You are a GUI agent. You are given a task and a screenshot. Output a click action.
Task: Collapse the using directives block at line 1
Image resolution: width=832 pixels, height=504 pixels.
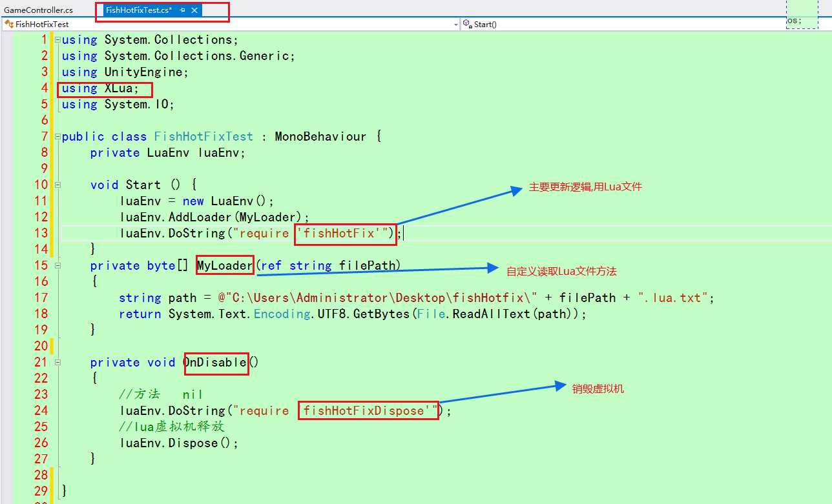click(x=57, y=39)
